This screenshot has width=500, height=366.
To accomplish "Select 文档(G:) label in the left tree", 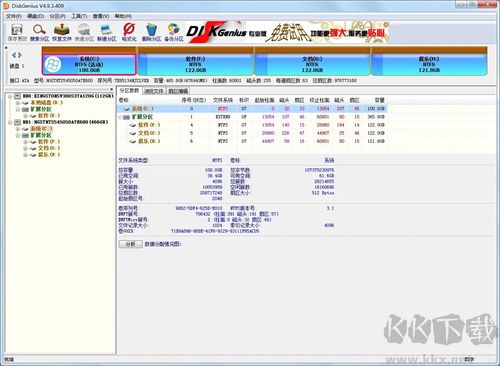I will [49, 148].
